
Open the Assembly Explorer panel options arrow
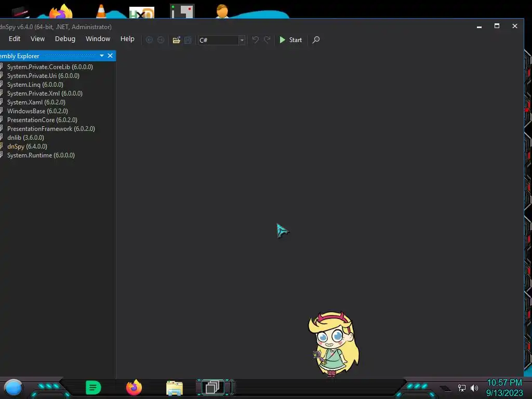tap(102, 56)
